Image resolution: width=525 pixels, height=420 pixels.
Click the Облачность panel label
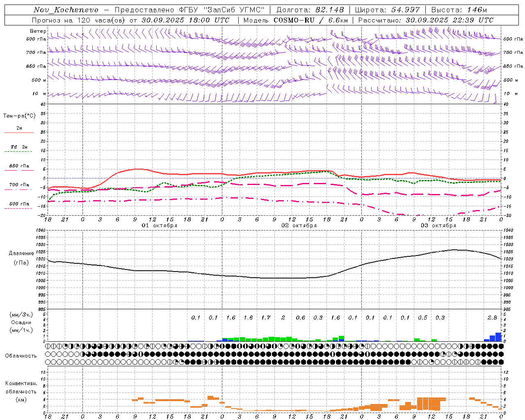21,356
